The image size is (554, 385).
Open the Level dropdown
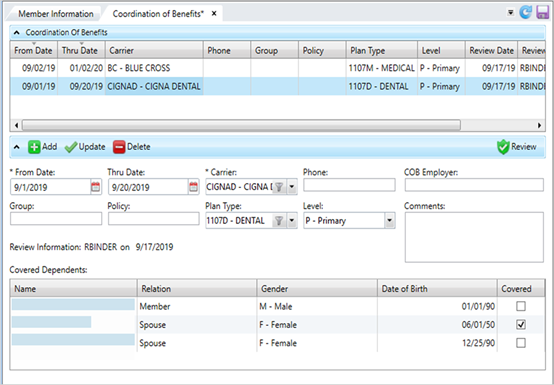(389, 221)
